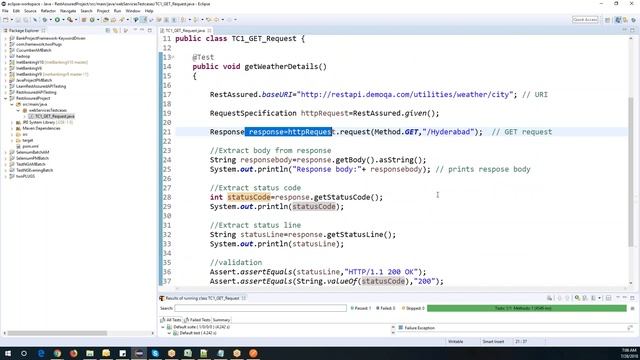The height and width of the screenshot is (360, 640).
Task: Click the highlighted statusCode variable on line 28
Action: point(249,198)
